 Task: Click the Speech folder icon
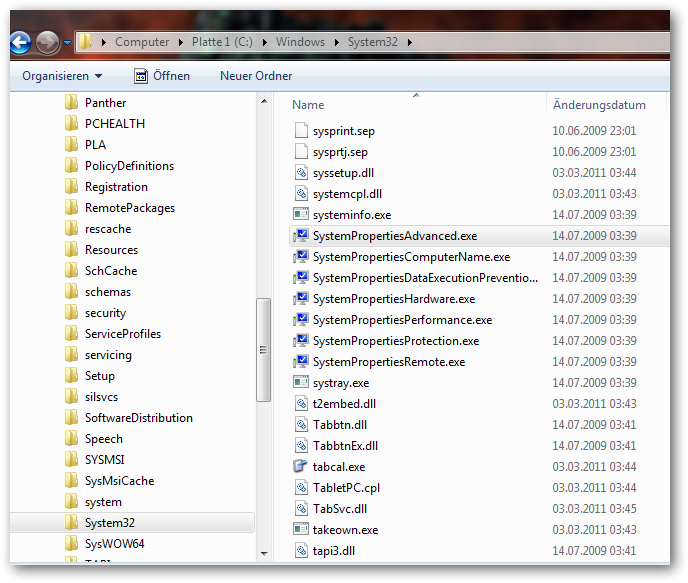(71, 439)
